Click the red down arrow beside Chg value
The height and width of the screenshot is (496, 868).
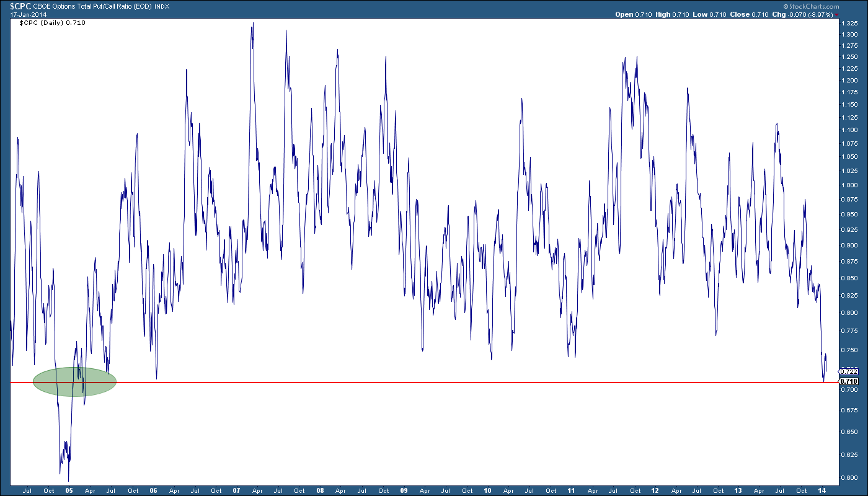click(x=854, y=14)
